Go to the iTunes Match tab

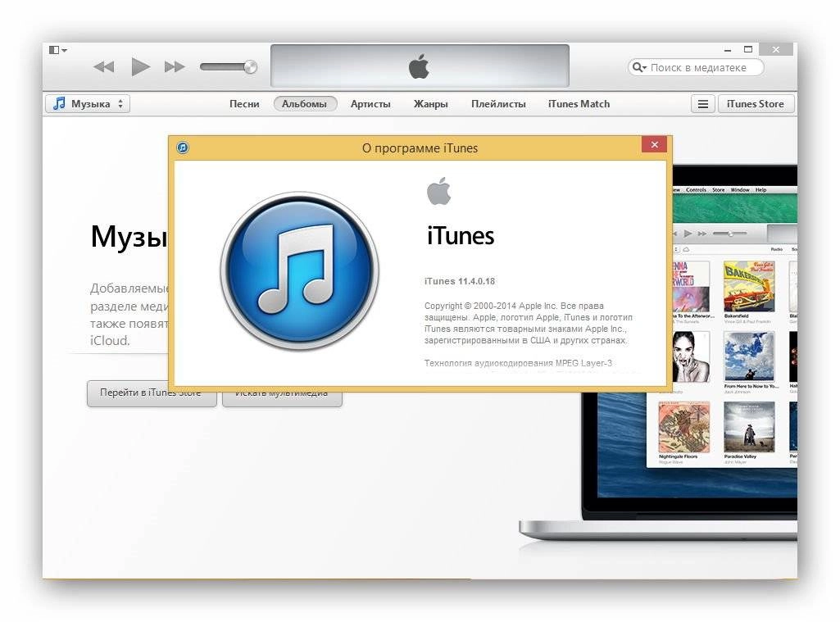579,104
